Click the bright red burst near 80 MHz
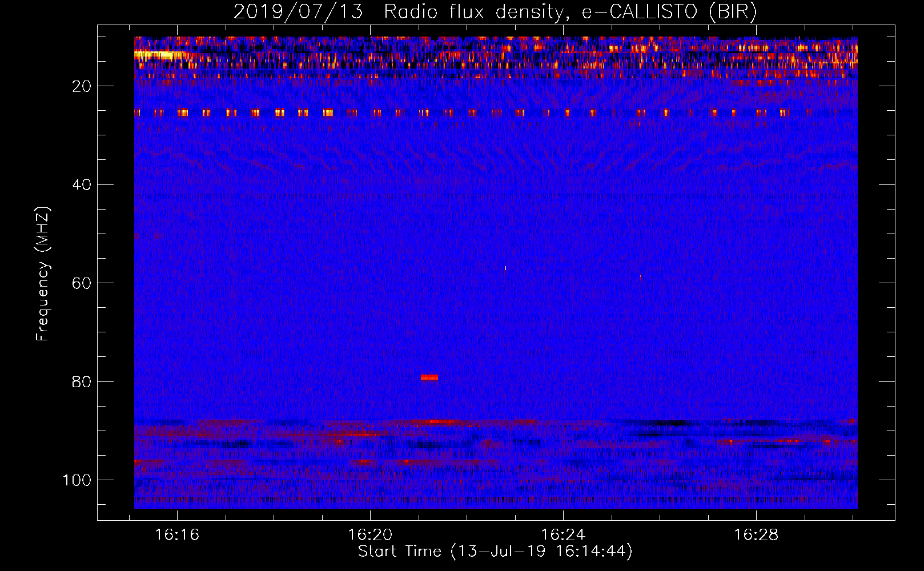This screenshot has width=924, height=571. pyautogui.click(x=429, y=377)
